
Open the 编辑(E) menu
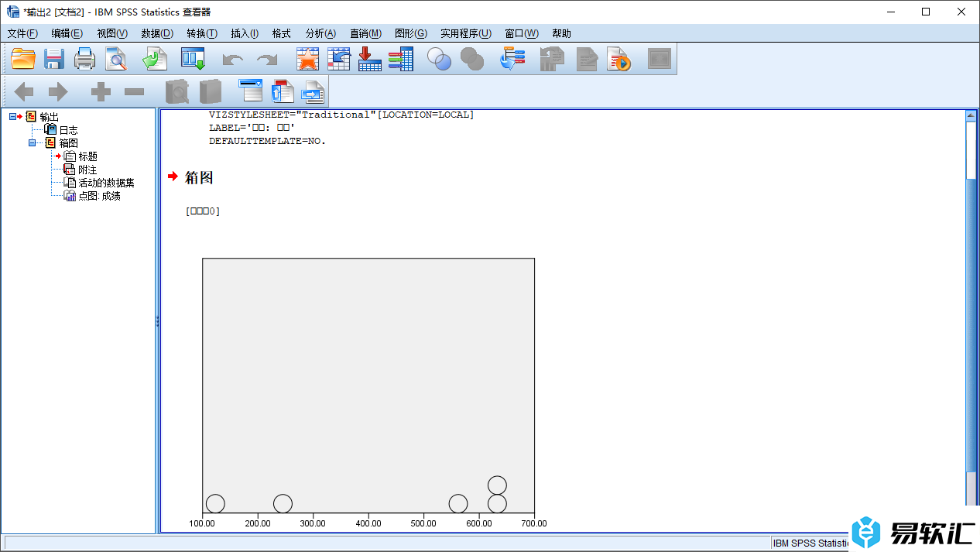coord(67,33)
